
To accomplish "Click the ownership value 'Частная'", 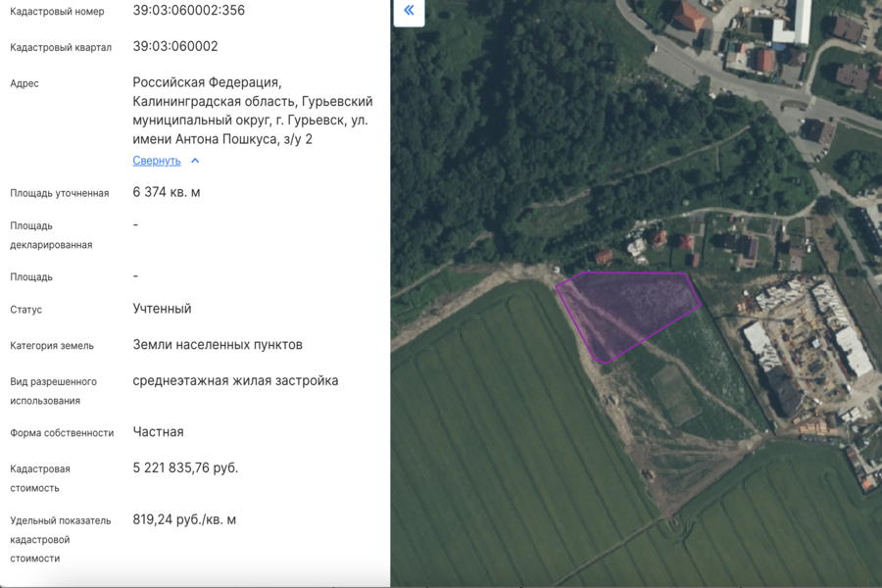I will (158, 432).
